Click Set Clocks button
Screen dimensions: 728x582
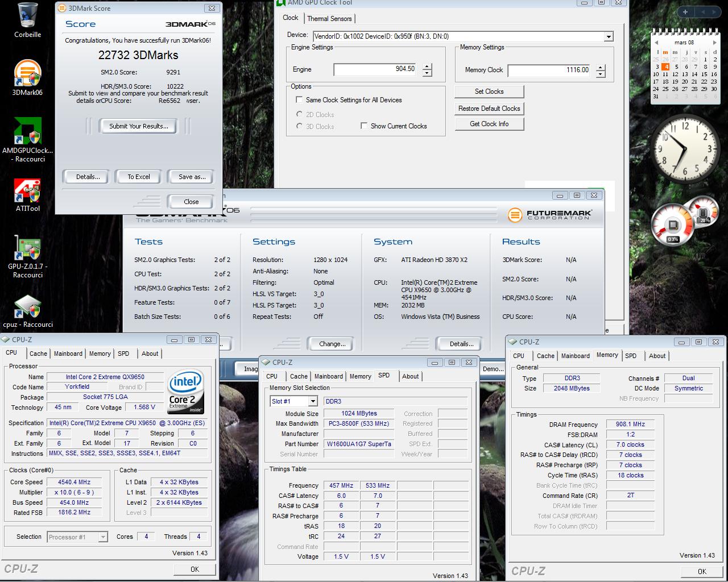click(489, 92)
